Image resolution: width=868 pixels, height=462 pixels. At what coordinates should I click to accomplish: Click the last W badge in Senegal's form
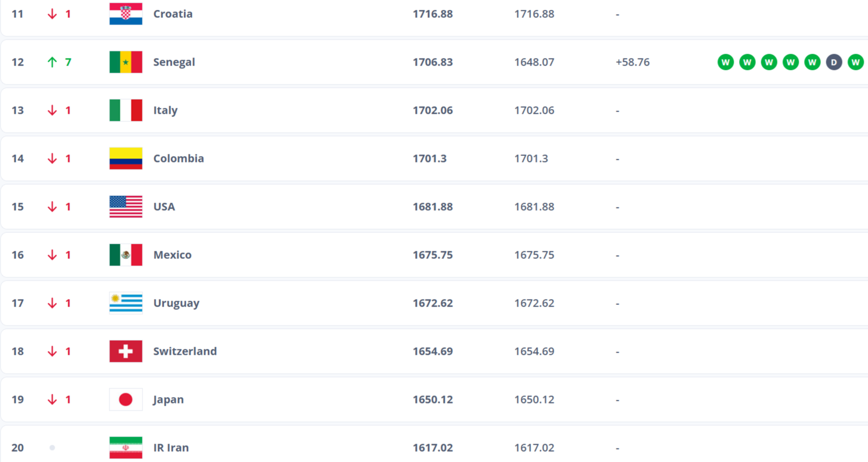[856, 62]
